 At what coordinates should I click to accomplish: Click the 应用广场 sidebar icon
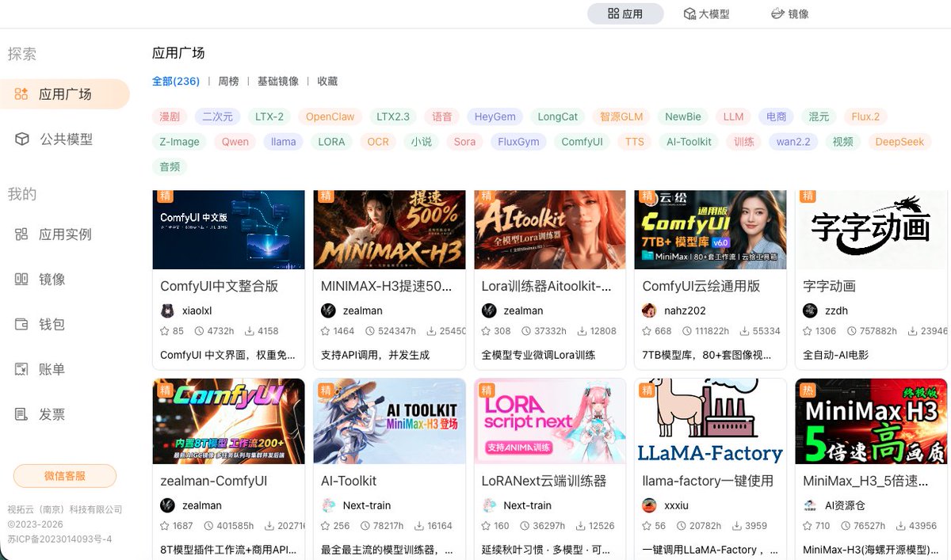22,94
